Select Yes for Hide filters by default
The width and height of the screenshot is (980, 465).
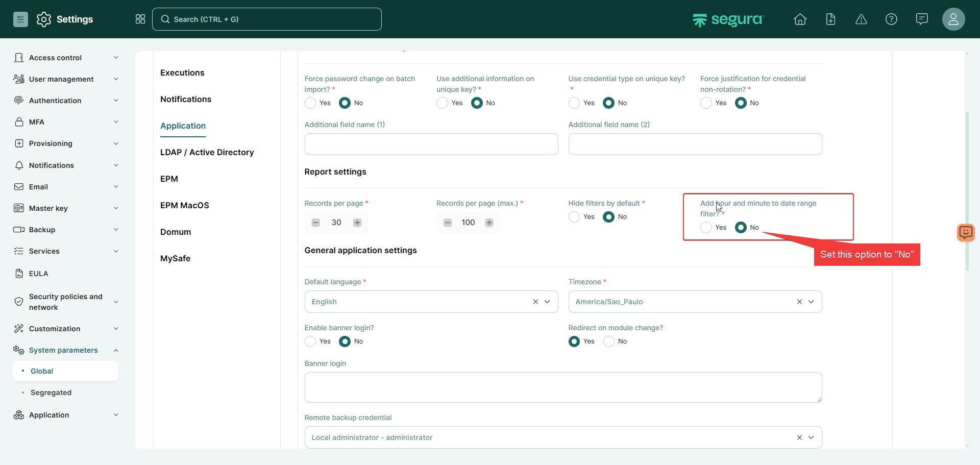pyautogui.click(x=574, y=217)
